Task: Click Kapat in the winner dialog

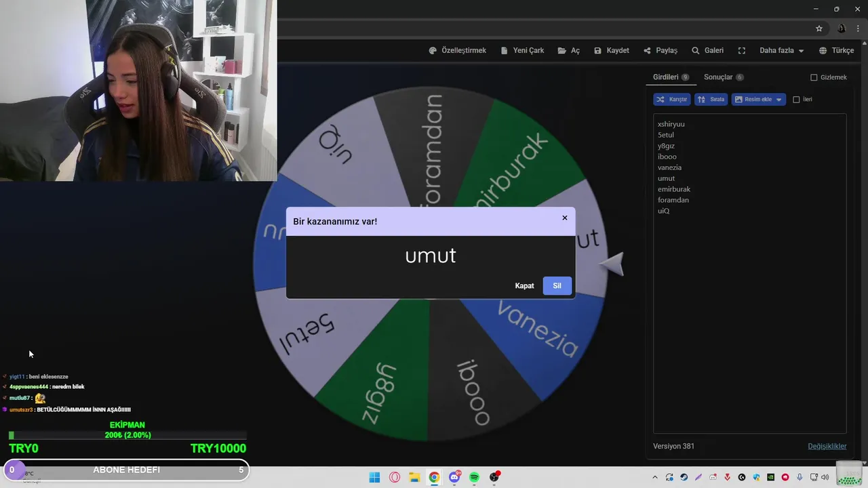Action: 524,286
